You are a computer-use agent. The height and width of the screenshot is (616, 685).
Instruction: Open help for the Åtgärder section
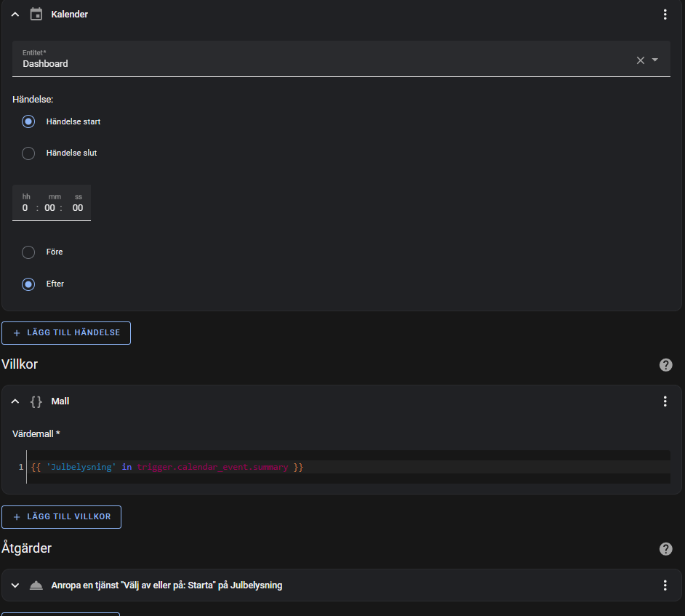(665, 549)
